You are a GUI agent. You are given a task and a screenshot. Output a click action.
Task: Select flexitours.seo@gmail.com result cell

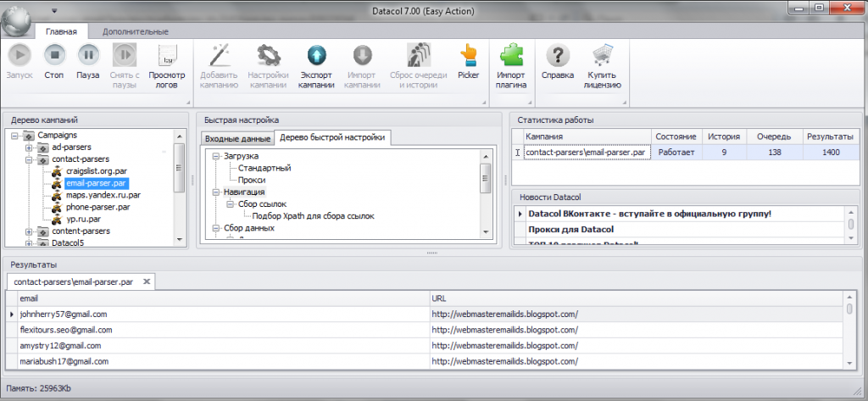pos(223,330)
